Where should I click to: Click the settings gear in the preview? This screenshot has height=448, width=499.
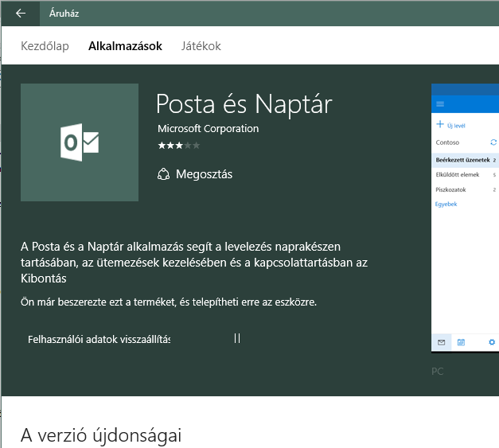coord(492,342)
